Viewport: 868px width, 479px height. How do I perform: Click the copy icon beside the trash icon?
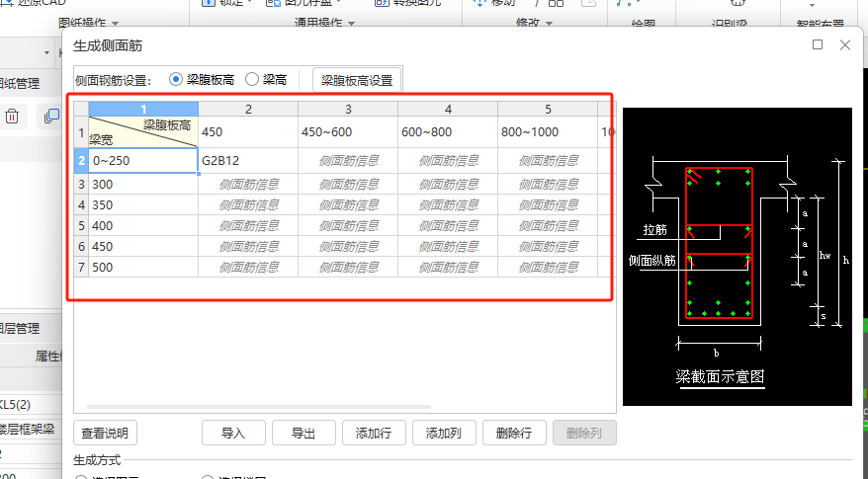point(52,117)
